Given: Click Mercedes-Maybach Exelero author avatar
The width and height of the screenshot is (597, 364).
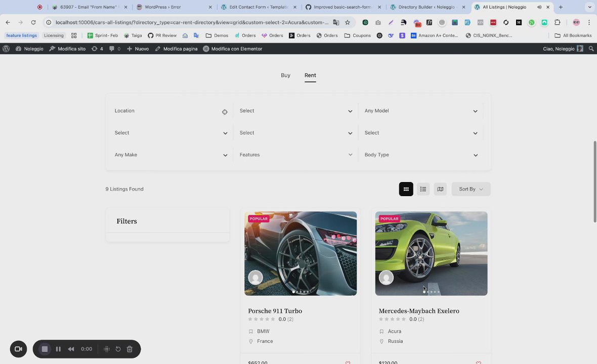Looking at the screenshot, I should point(386,278).
